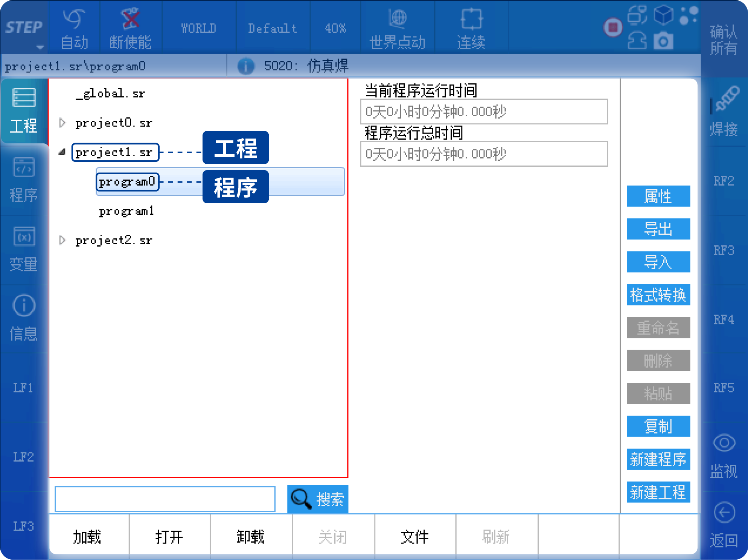Click 加载 load in bottom bar

[89, 536]
